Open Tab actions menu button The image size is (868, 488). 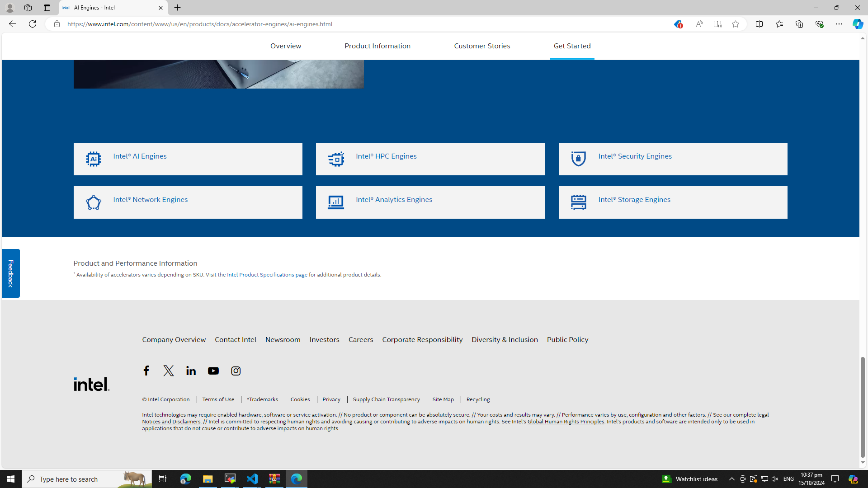pyautogui.click(x=47, y=8)
